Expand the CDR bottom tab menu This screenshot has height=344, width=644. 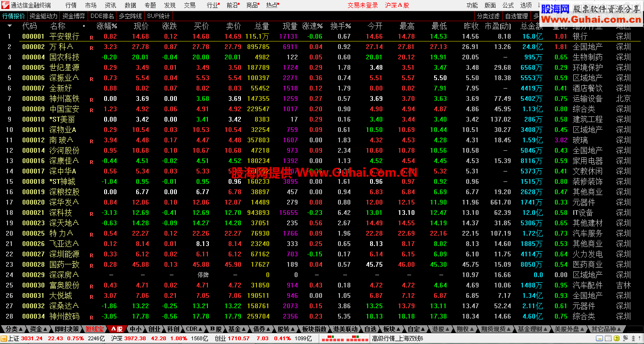194,329
